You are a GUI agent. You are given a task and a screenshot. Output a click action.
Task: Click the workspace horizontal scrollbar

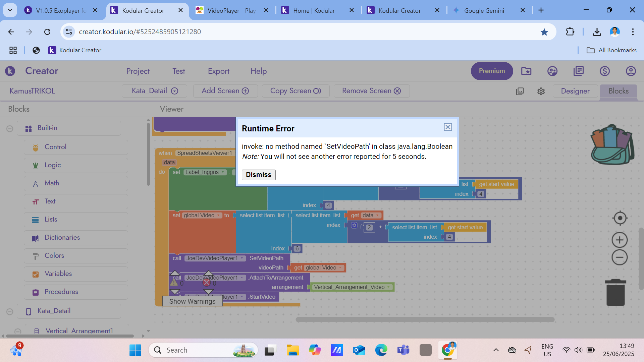point(425,320)
